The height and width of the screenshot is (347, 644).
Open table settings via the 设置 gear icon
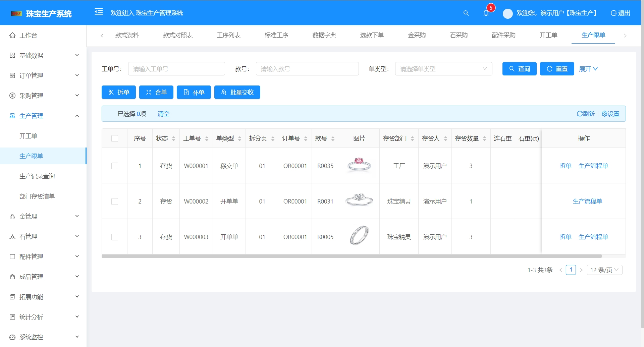610,114
